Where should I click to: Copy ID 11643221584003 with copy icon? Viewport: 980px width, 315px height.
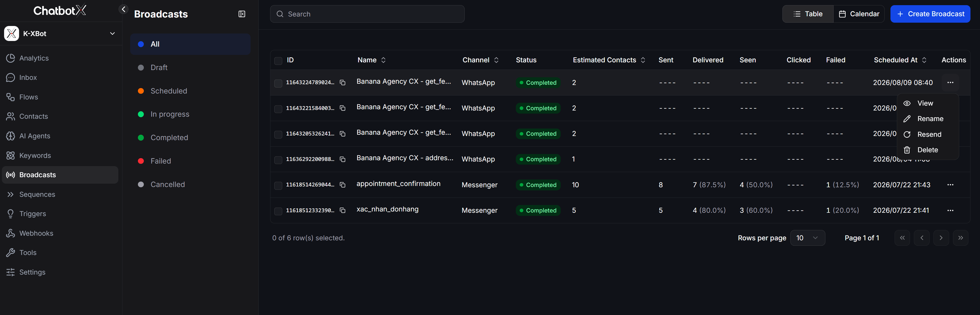click(342, 108)
